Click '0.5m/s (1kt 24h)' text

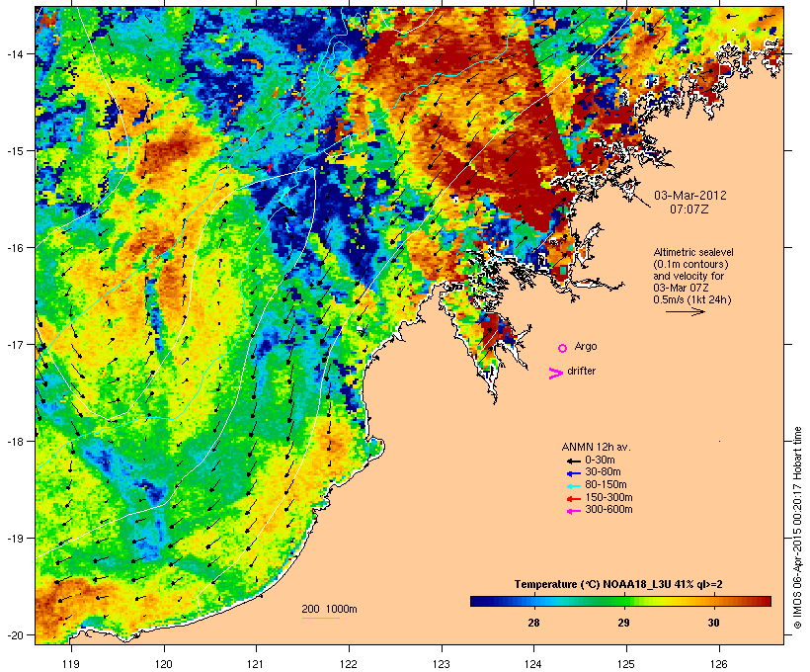pos(692,299)
